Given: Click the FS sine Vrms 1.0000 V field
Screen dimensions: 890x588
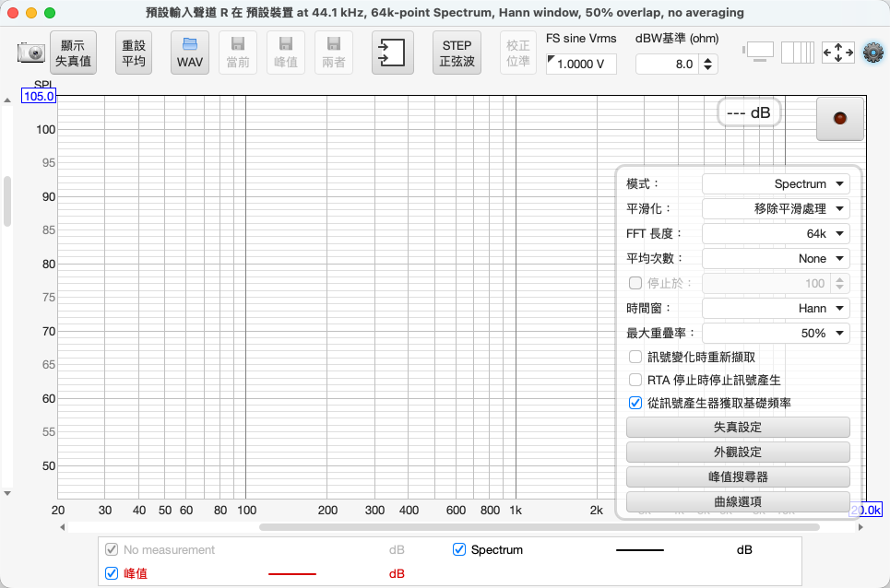Looking at the screenshot, I should [x=581, y=65].
